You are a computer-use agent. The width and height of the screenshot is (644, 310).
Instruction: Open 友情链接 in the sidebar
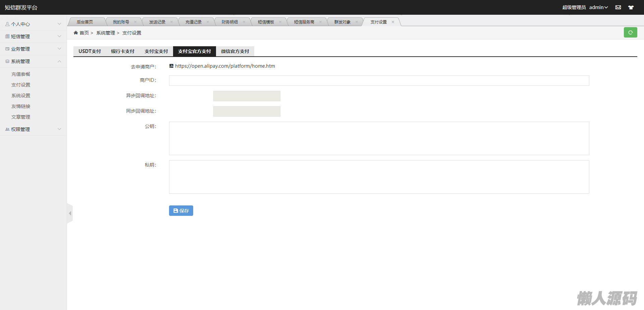21,106
